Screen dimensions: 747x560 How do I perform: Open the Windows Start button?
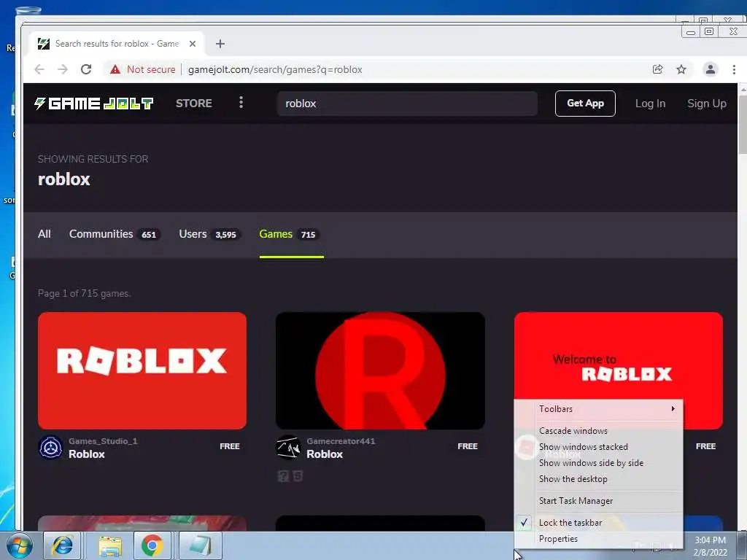[x=19, y=545]
